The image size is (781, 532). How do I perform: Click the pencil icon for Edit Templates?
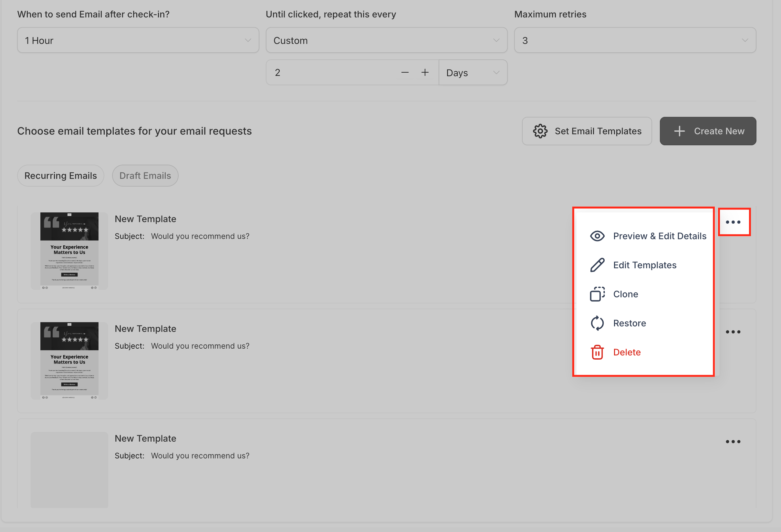pyautogui.click(x=597, y=265)
